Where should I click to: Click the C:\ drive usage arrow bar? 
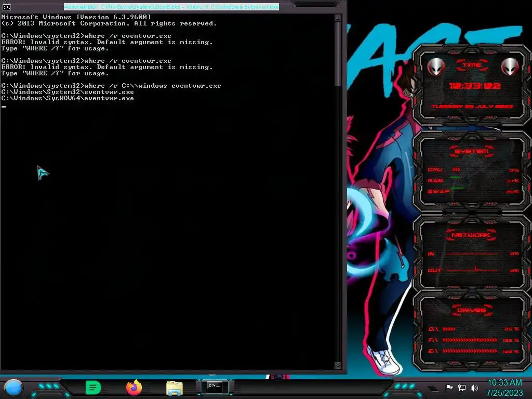tap(448, 329)
